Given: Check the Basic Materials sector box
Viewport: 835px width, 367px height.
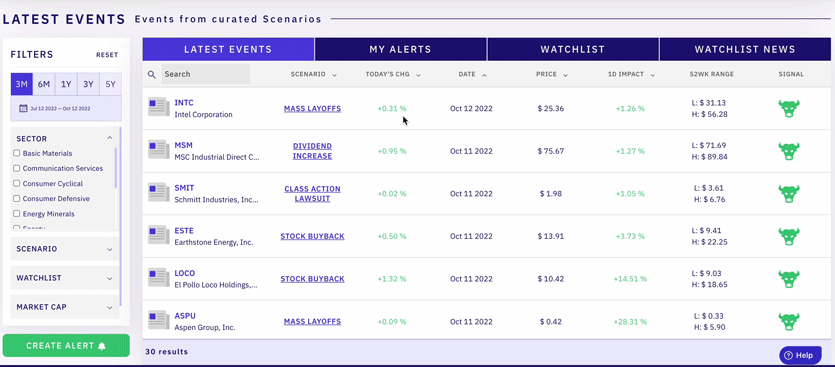Looking at the screenshot, I should coord(17,153).
